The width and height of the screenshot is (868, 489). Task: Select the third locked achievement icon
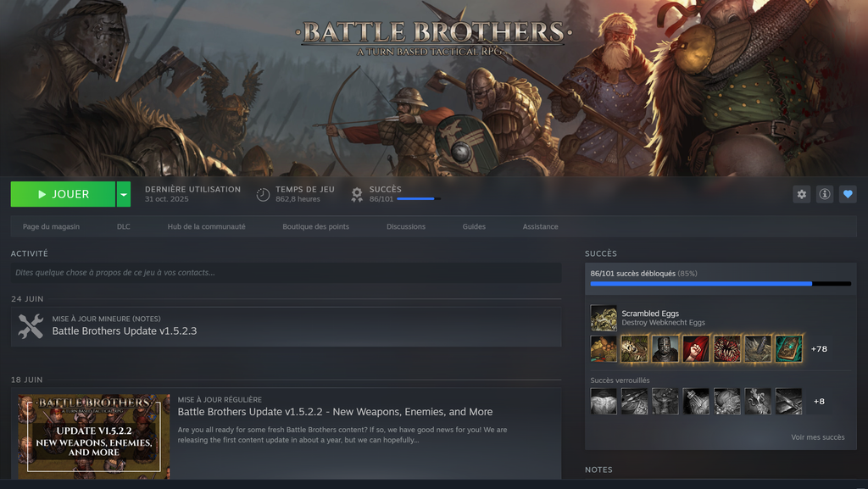click(665, 401)
